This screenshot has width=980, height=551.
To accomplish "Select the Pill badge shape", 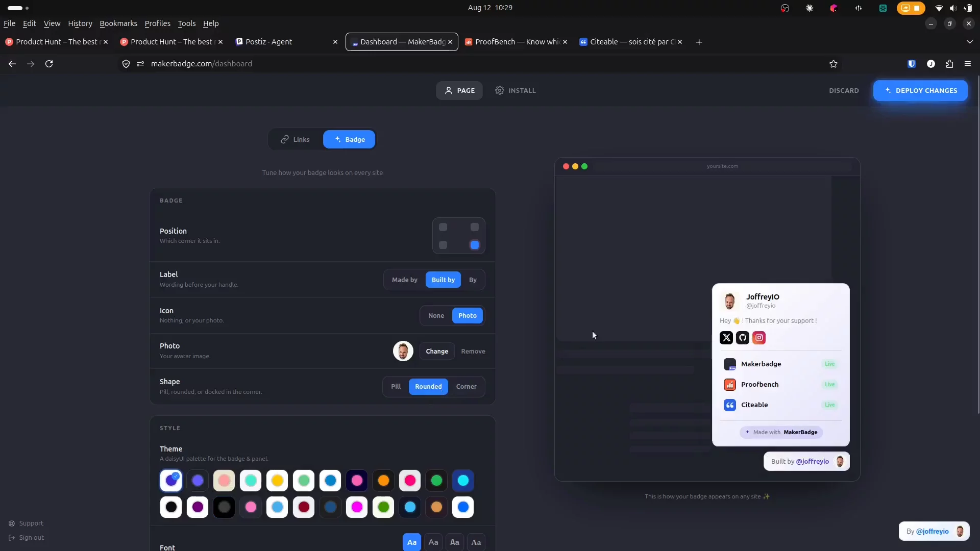I will tap(396, 387).
